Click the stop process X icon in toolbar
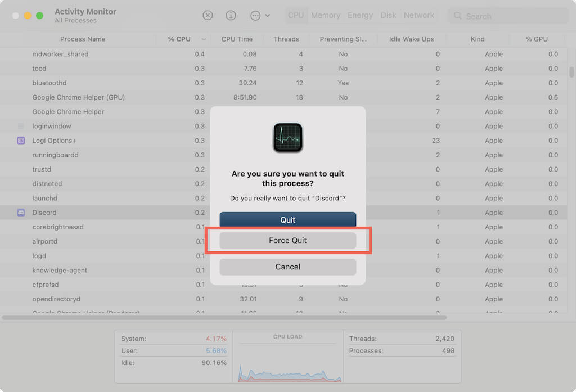Image resolution: width=576 pixels, height=392 pixels. click(208, 15)
